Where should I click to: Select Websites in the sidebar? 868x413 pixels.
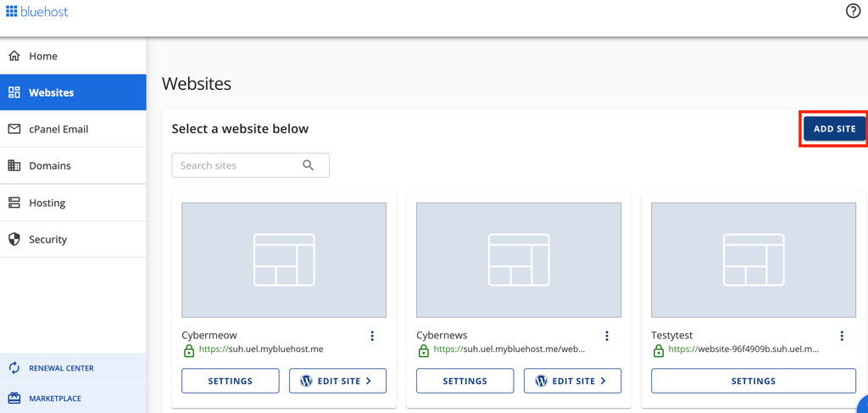pyautogui.click(x=73, y=92)
